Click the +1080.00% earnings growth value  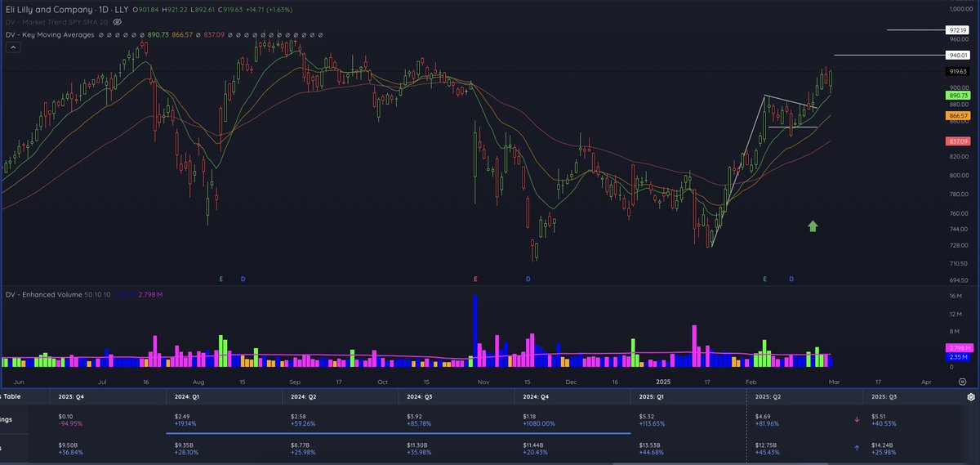pos(539,423)
